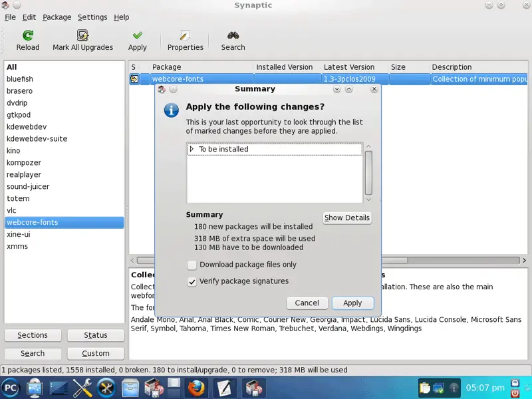Enable Download package files only
Screen dimensions: 532x399
pyautogui.click(x=192, y=265)
